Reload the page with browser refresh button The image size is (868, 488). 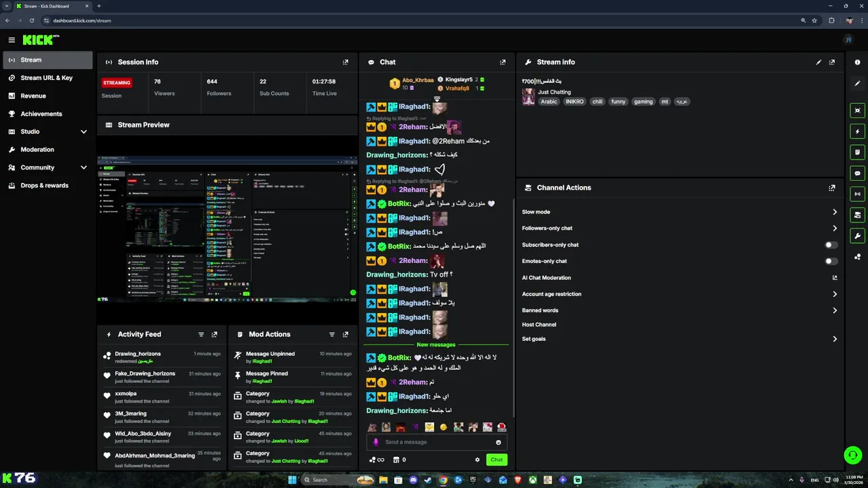(31, 20)
